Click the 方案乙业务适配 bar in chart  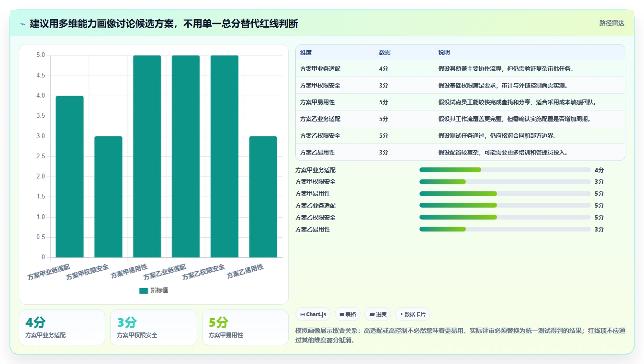point(186,156)
